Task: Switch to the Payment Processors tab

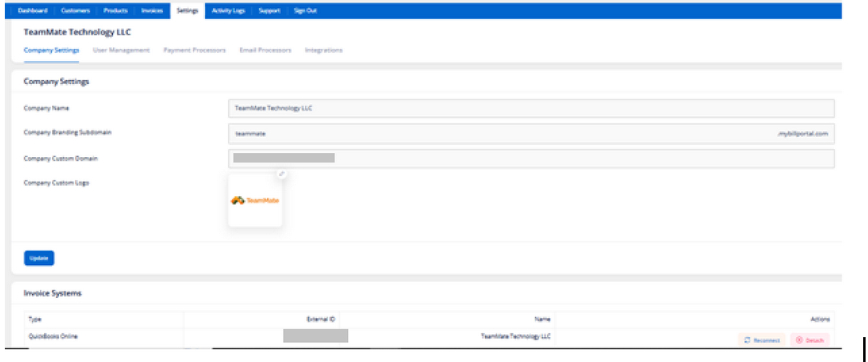Action: (x=194, y=50)
